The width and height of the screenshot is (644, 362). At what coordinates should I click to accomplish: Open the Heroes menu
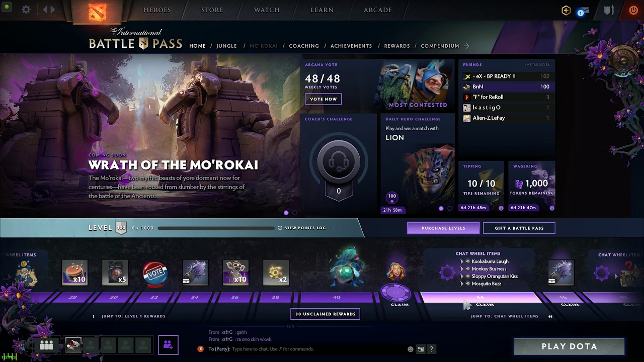pos(157,10)
